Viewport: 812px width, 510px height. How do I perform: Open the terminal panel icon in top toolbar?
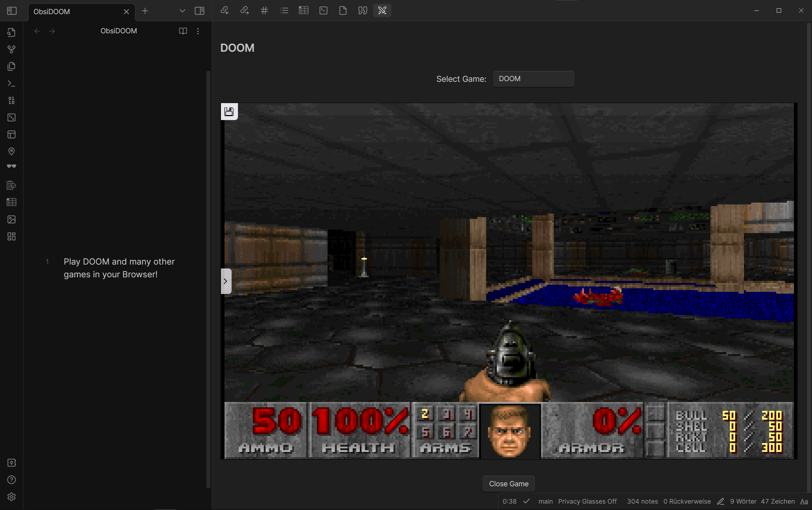[x=323, y=11]
